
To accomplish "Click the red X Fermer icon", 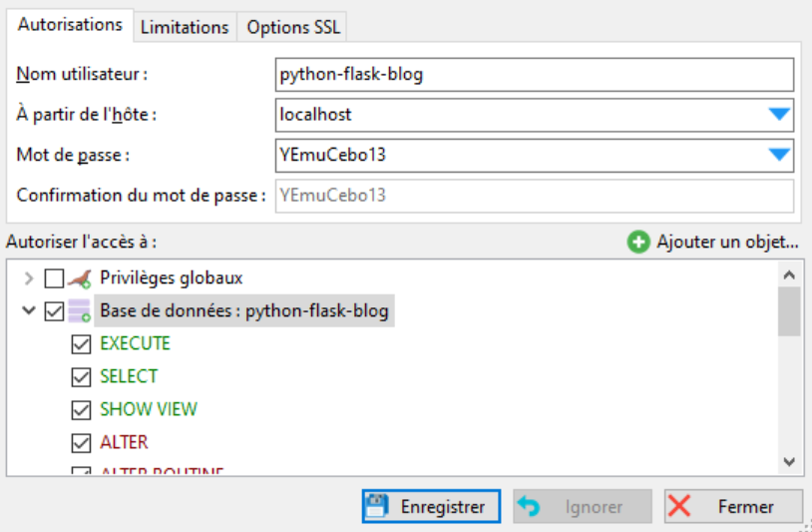I will point(679,506).
